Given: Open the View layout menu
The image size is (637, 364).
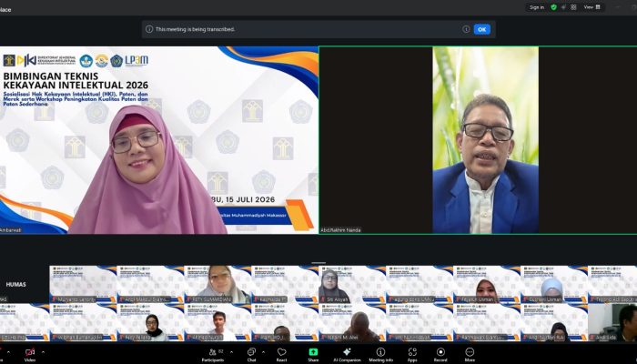Looking at the screenshot, I should pyautogui.click(x=591, y=7).
